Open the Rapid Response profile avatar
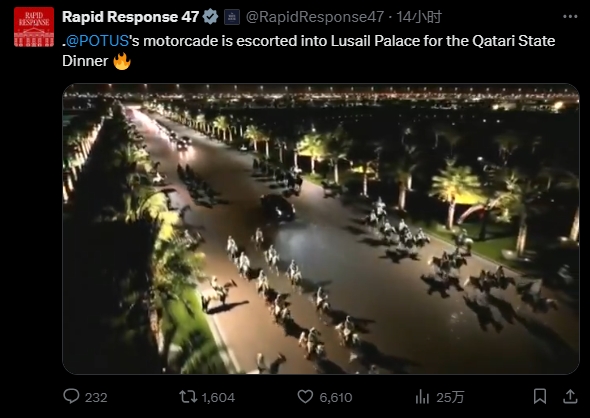 click(x=34, y=27)
